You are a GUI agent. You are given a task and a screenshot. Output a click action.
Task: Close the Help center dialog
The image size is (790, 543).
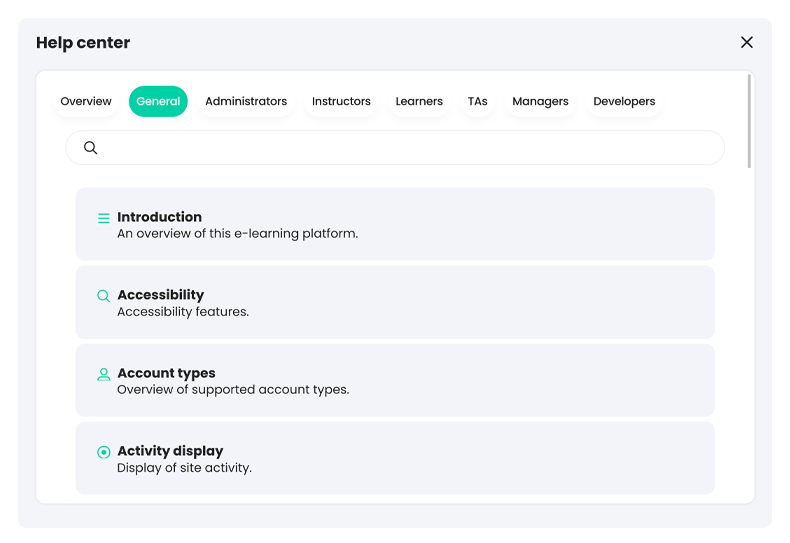[747, 42]
